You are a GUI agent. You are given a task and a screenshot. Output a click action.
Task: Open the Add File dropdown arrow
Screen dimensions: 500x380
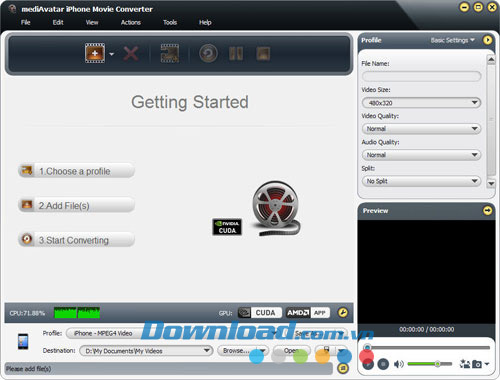(x=112, y=54)
